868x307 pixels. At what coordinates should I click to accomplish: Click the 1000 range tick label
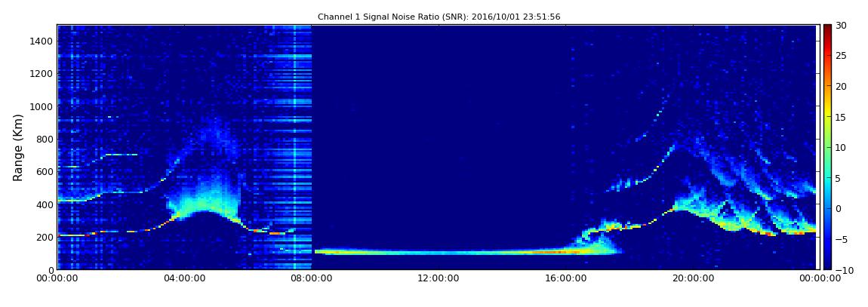[42, 106]
